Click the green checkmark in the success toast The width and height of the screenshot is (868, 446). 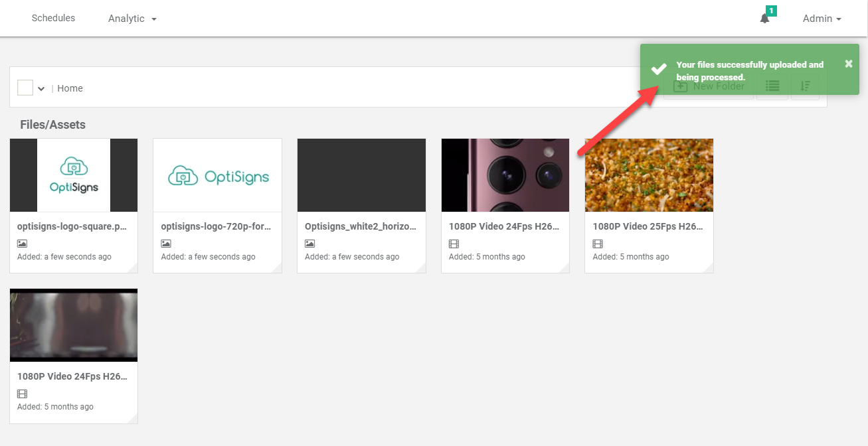pyautogui.click(x=658, y=70)
